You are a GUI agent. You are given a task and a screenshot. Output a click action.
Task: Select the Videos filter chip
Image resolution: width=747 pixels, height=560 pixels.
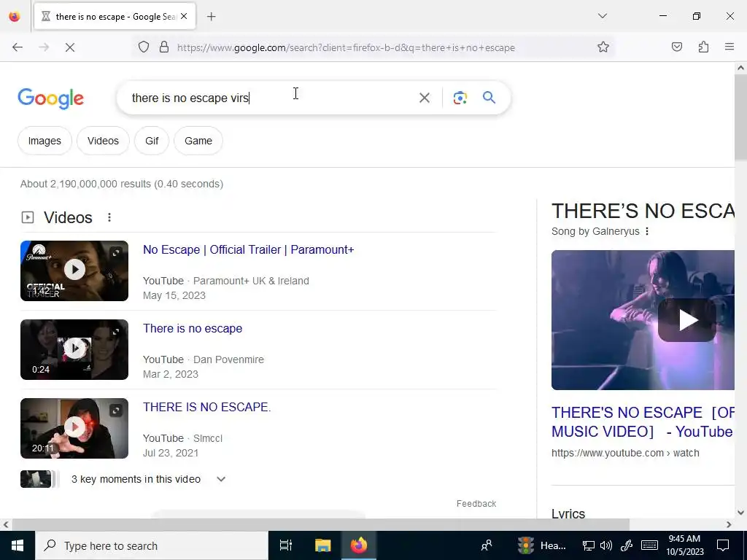click(x=103, y=141)
